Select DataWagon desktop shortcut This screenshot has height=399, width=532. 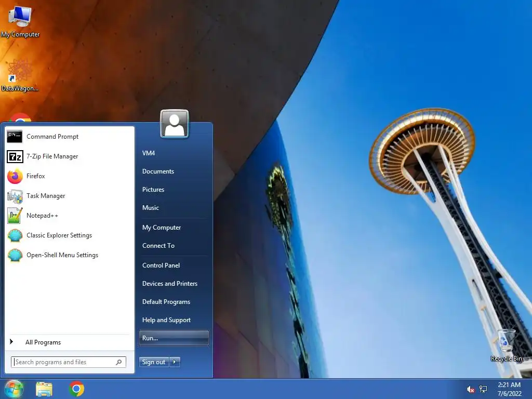20,75
